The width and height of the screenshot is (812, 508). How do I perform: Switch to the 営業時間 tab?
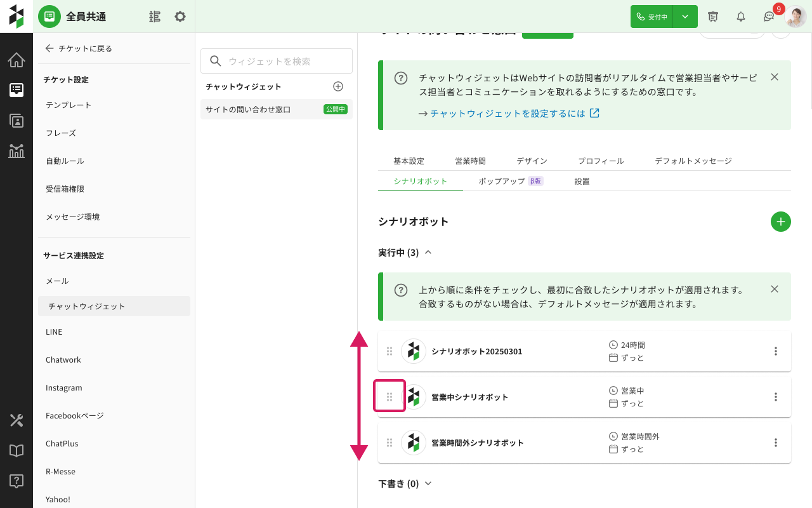tap(470, 161)
